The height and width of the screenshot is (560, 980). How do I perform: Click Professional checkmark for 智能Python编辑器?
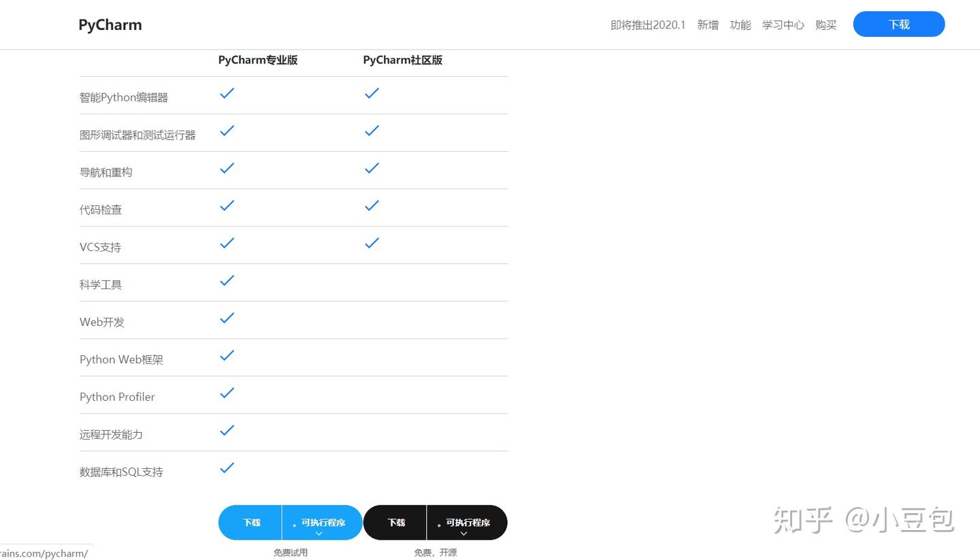pyautogui.click(x=227, y=93)
